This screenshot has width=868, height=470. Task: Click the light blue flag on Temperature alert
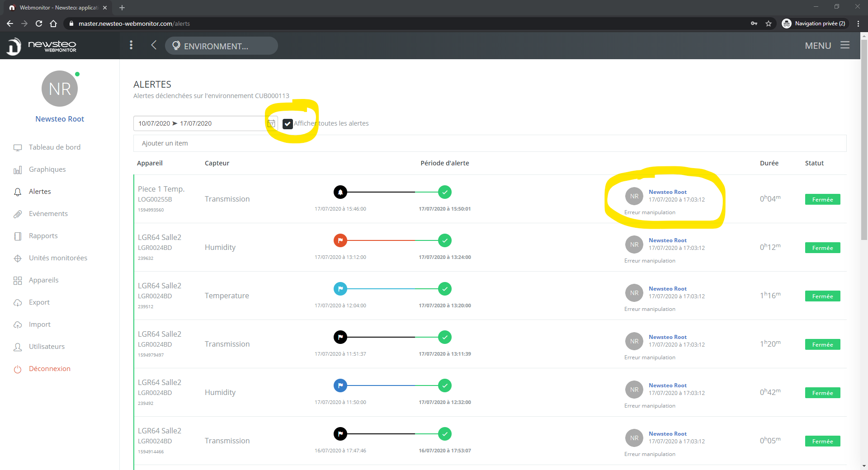pos(340,289)
